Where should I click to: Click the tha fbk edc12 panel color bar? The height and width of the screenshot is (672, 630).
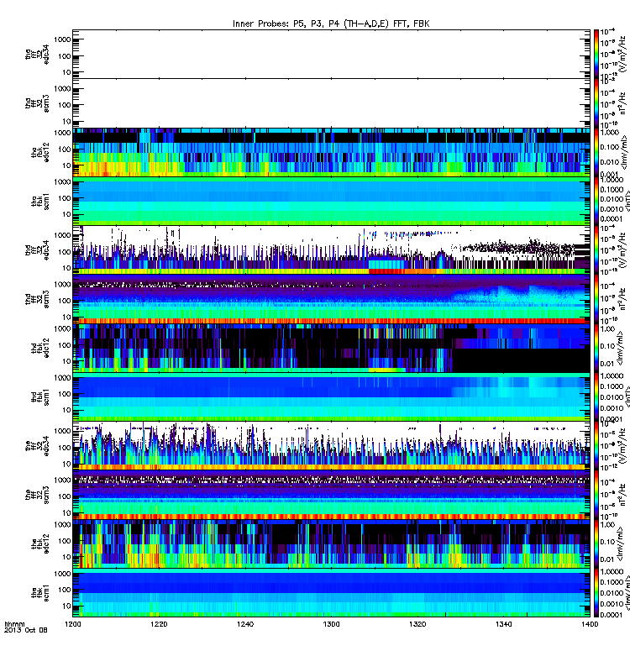point(596,152)
